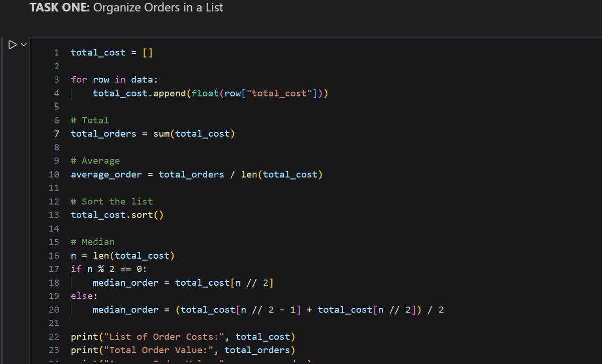Run the notebook cell with the play icon
The height and width of the screenshot is (364, 602).
point(12,44)
